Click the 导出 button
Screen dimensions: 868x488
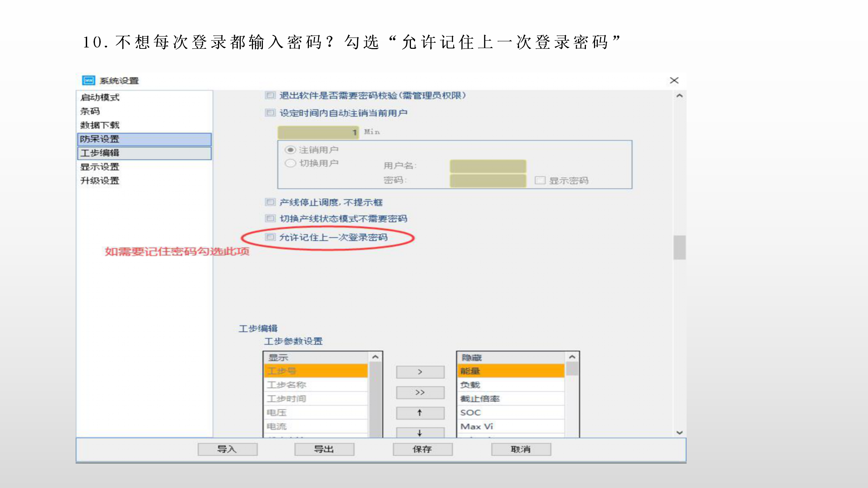tap(324, 449)
